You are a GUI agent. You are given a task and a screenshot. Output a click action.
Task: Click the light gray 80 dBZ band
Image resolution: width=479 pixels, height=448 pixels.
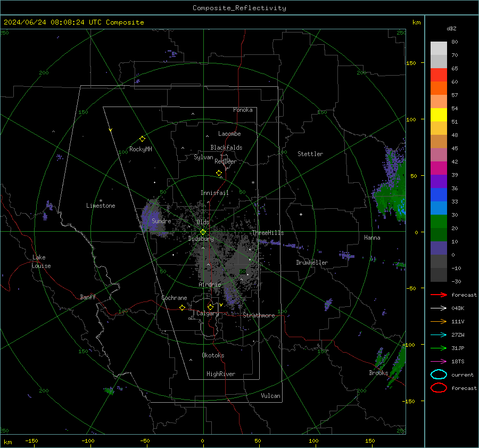point(439,48)
